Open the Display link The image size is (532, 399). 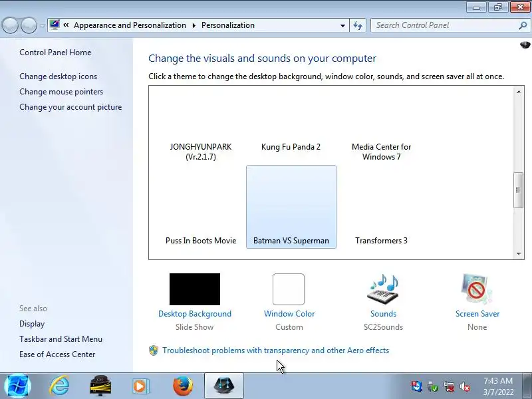click(x=32, y=324)
